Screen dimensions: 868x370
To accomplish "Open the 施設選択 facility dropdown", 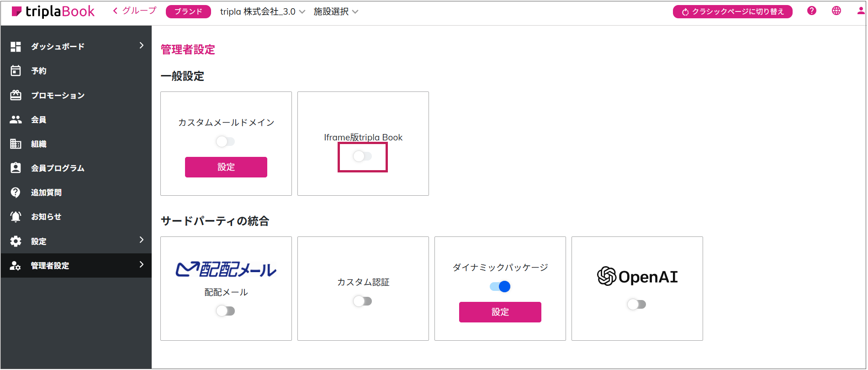I will tap(336, 12).
